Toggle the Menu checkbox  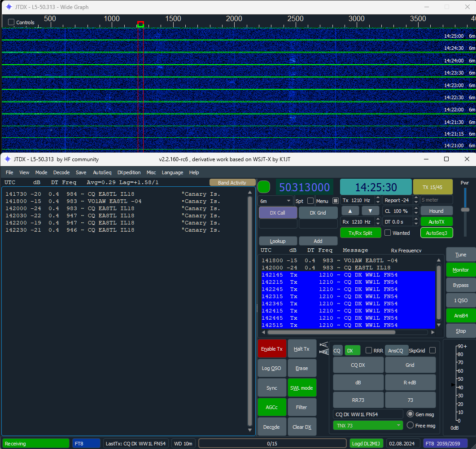[x=336, y=201]
